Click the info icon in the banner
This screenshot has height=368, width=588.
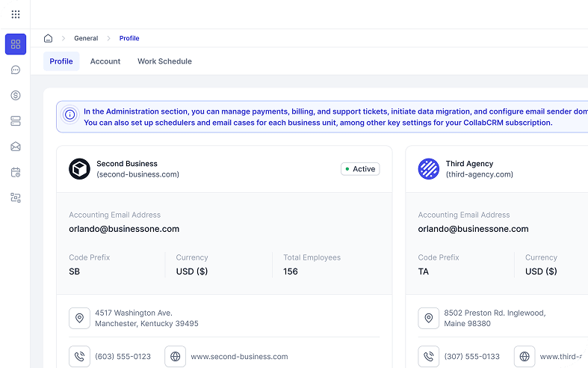pyautogui.click(x=69, y=115)
